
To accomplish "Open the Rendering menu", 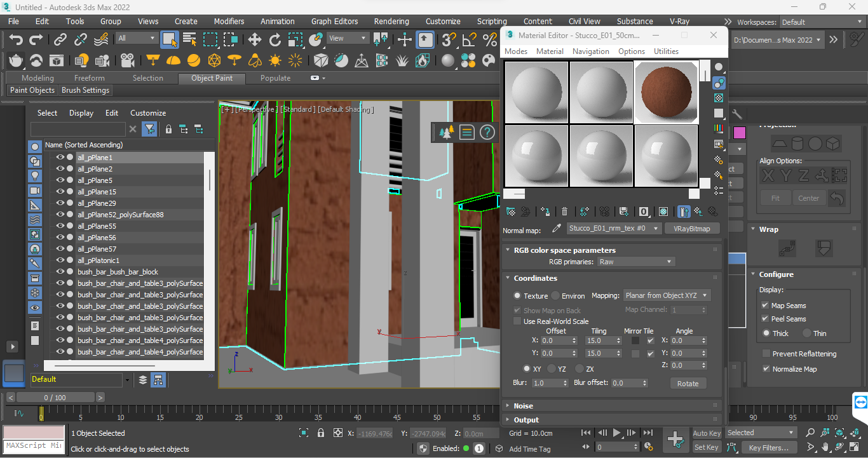I will 391,21.
